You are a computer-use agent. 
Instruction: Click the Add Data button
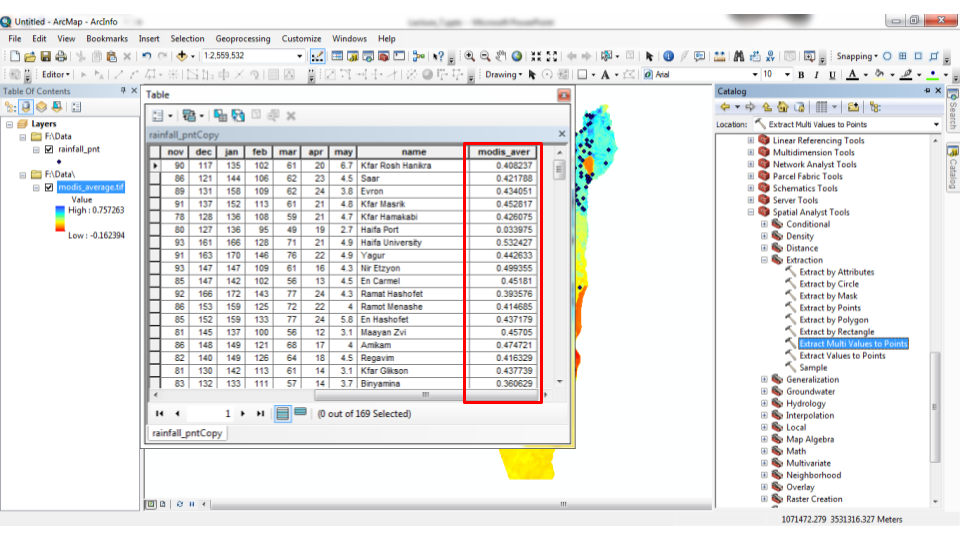tap(182, 56)
